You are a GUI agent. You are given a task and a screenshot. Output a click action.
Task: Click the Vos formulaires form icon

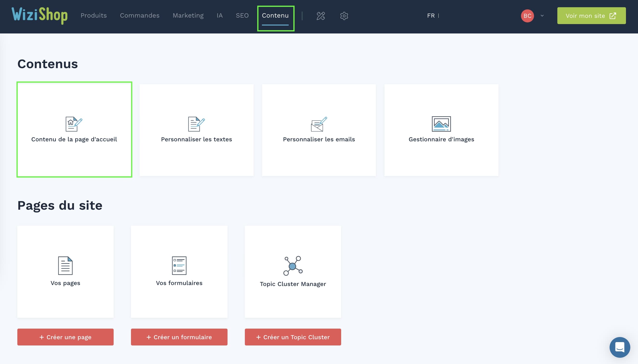coord(179,266)
